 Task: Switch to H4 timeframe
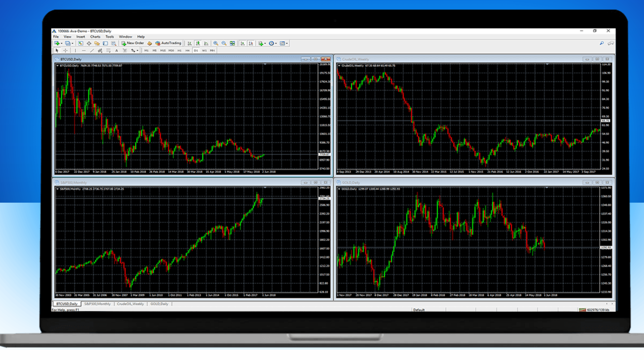click(187, 50)
